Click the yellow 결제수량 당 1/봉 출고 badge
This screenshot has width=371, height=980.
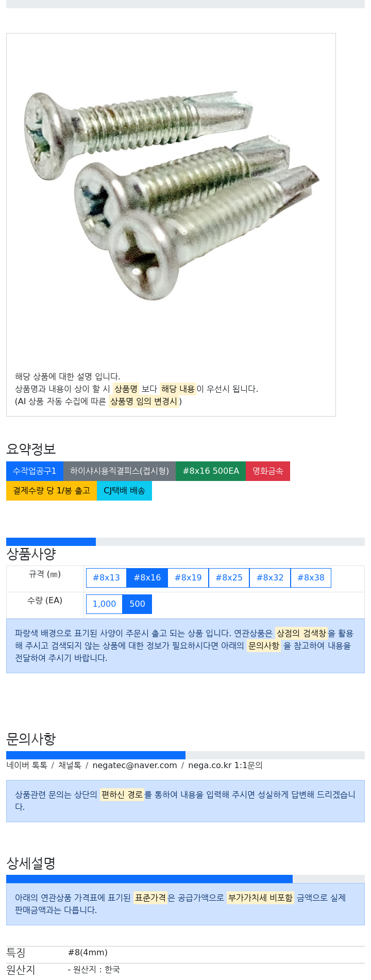[x=52, y=491]
